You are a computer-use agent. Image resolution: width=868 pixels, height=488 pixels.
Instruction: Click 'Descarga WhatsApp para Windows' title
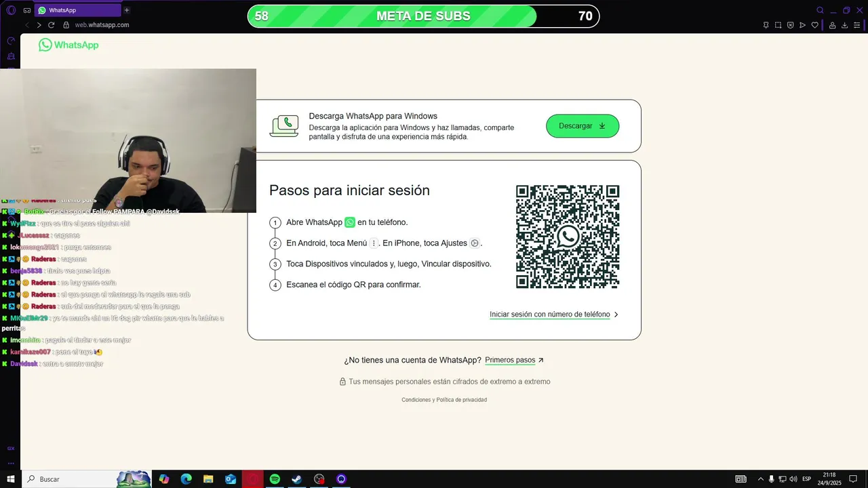[x=373, y=116]
